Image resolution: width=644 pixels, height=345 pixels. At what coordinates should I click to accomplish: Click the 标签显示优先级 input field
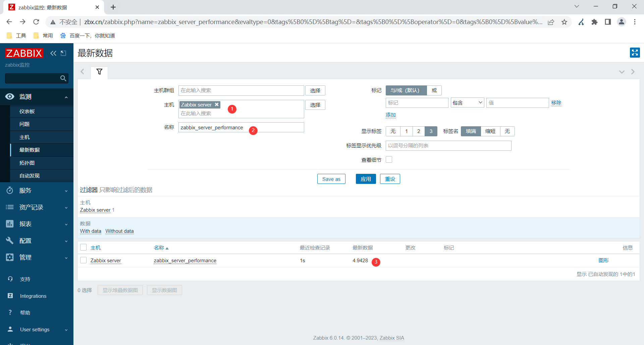point(448,146)
